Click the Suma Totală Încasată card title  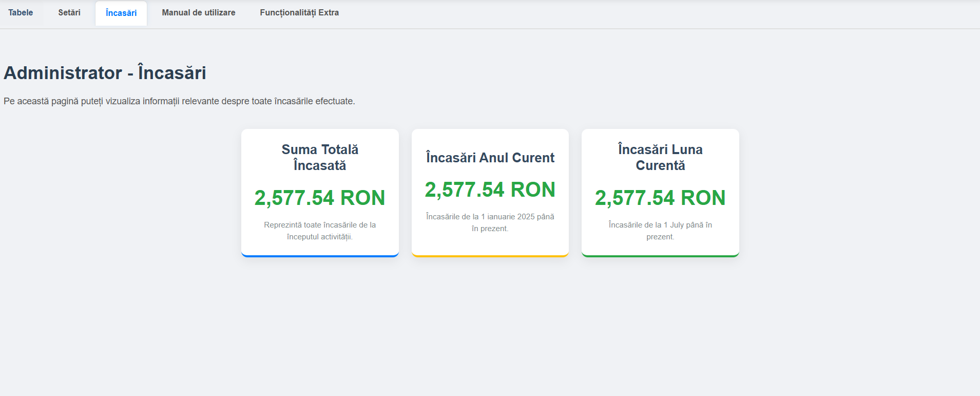point(320,158)
